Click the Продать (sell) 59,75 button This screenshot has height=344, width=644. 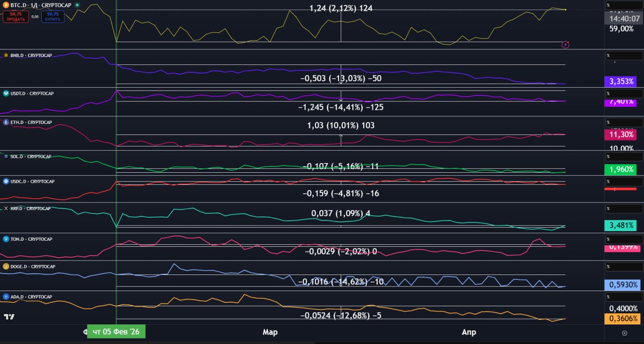pos(16,17)
